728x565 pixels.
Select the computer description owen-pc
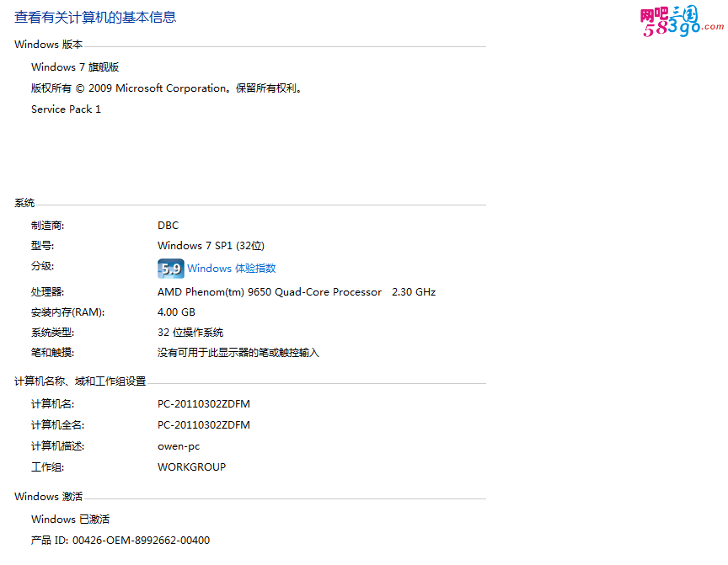pyautogui.click(x=179, y=447)
